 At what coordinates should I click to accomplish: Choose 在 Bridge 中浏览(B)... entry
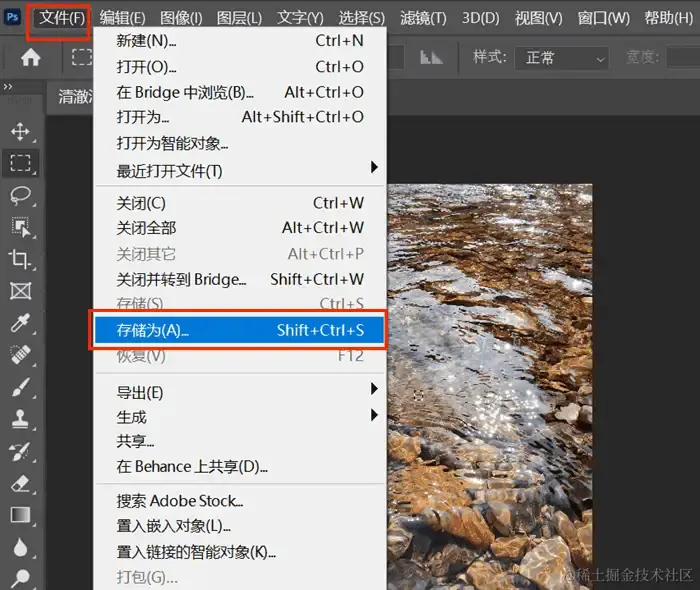240,92
